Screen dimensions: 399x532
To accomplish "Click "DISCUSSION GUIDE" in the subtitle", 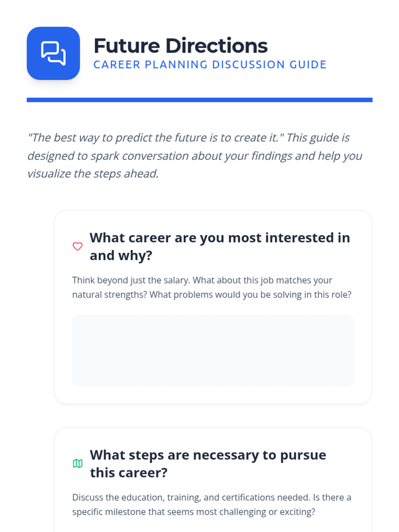I will point(269,65).
